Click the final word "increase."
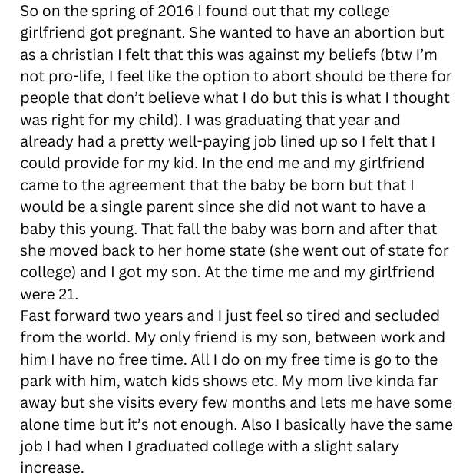The width and height of the screenshot is (476, 476). pos(51,468)
